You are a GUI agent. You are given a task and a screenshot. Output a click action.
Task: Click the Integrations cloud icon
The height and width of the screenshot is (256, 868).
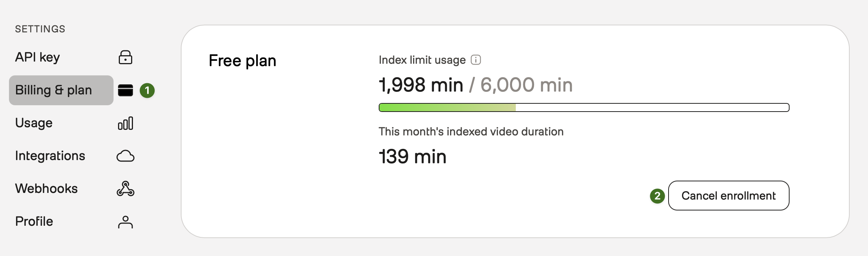pos(125,156)
